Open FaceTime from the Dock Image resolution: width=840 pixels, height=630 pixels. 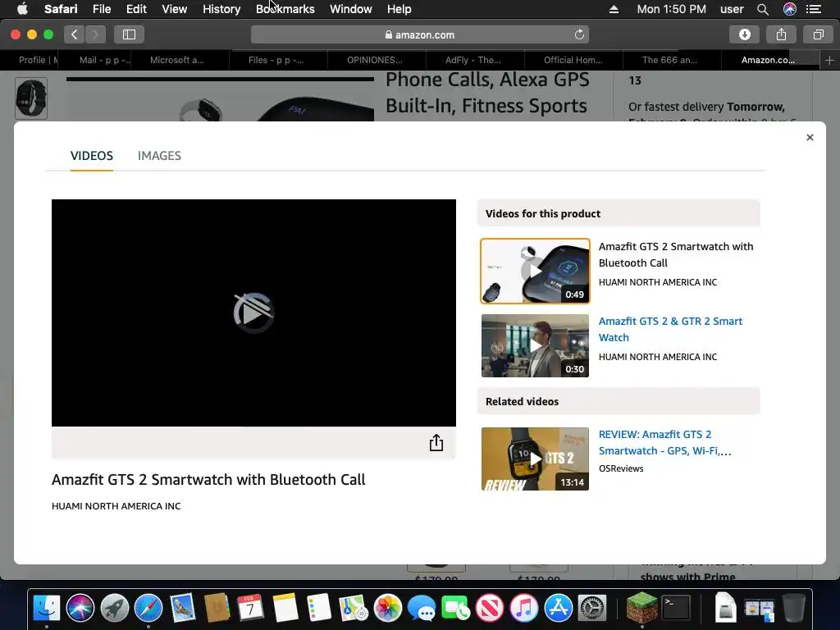tap(455, 608)
